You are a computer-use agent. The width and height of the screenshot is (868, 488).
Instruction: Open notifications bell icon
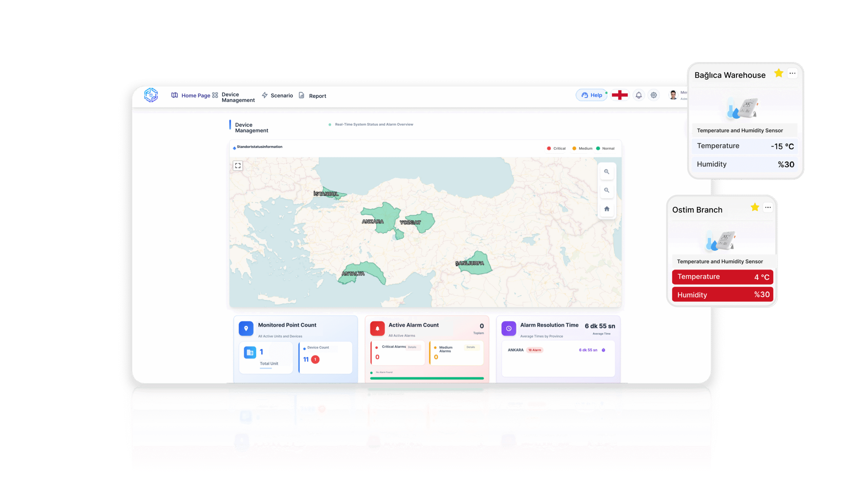[x=638, y=95]
